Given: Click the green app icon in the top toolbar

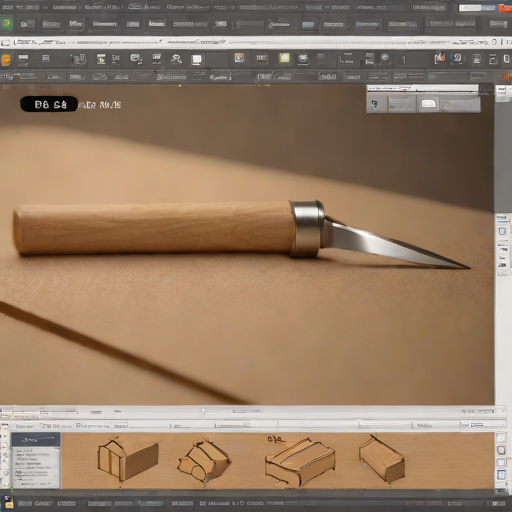Looking at the screenshot, I should [6, 24].
